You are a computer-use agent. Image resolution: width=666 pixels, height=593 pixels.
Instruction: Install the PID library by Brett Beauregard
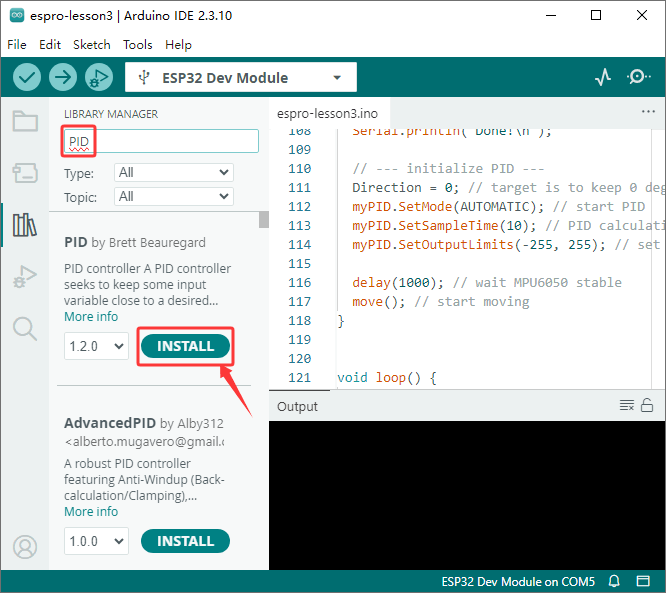(x=185, y=346)
